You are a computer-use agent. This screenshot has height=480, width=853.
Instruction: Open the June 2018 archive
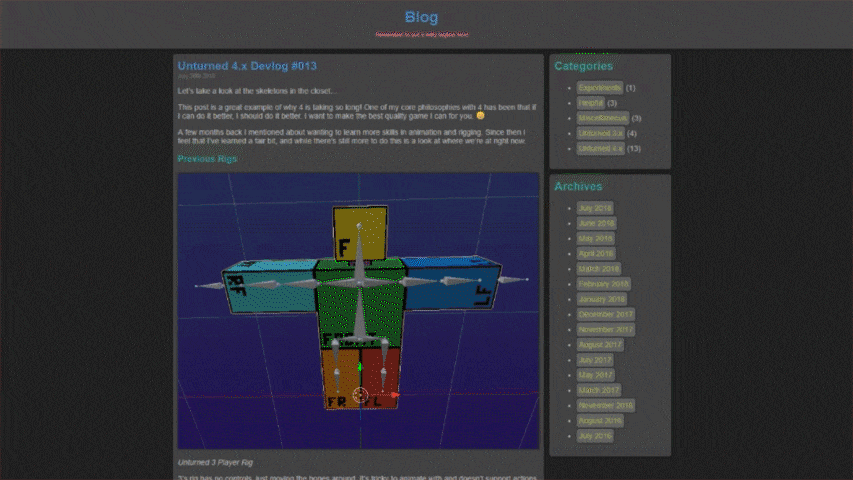596,223
